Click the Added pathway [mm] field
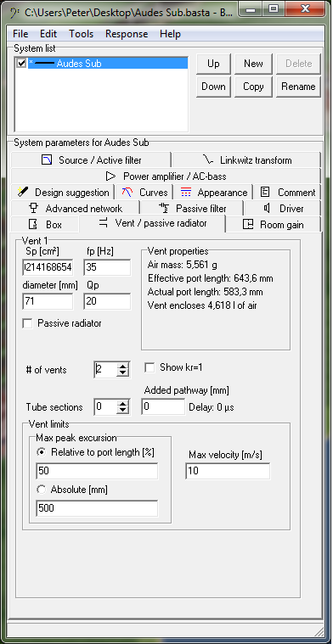 pyautogui.click(x=163, y=407)
